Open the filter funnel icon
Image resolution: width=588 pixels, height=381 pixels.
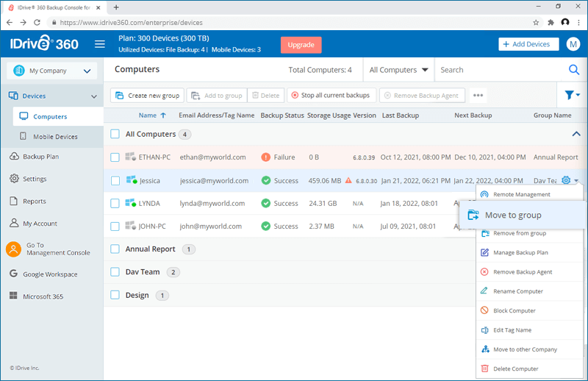(569, 96)
